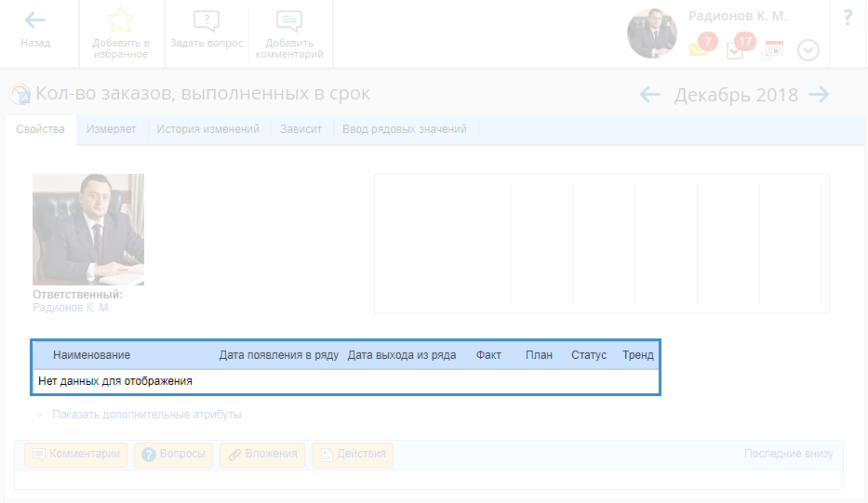The height and width of the screenshot is (503, 868).
Task: Expand the user menu circled chevron
Action: (808, 50)
